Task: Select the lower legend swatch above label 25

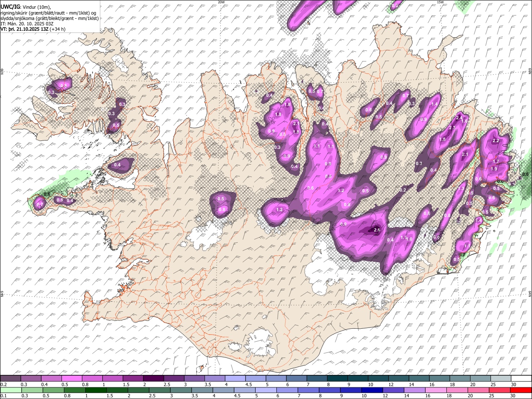Action: click(499, 390)
